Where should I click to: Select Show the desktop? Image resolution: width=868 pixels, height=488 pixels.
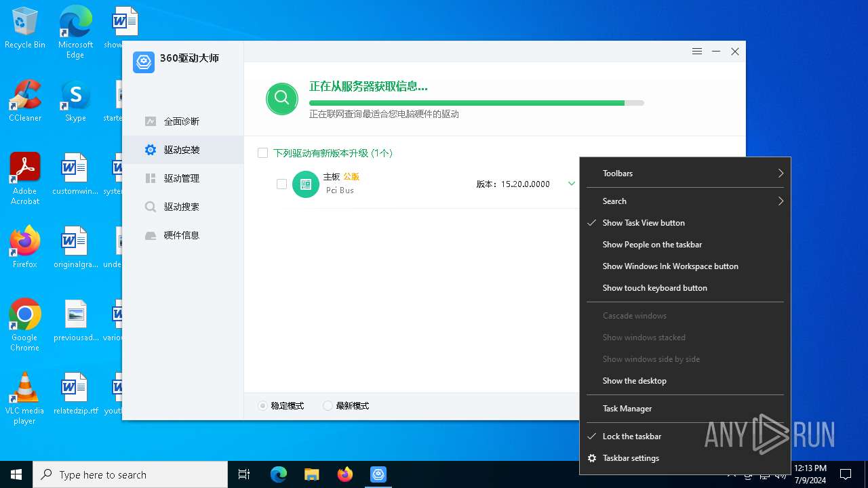click(685, 381)
